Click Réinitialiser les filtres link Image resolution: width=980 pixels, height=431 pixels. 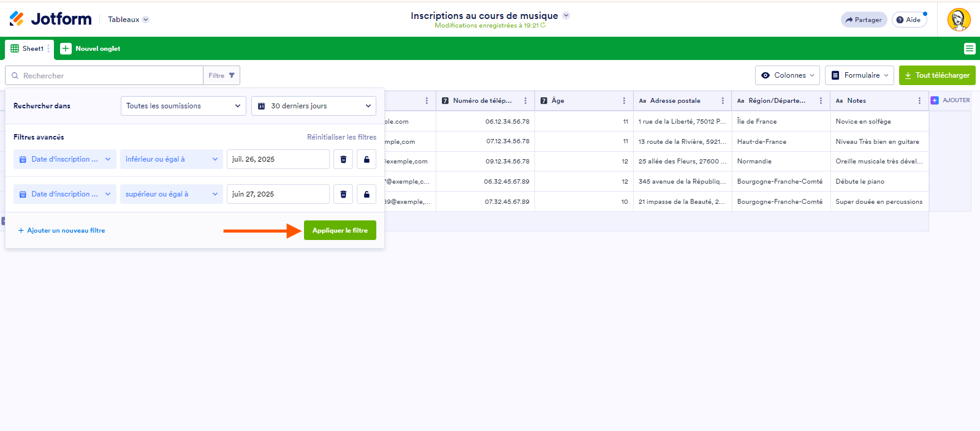[x=341, y=137]
